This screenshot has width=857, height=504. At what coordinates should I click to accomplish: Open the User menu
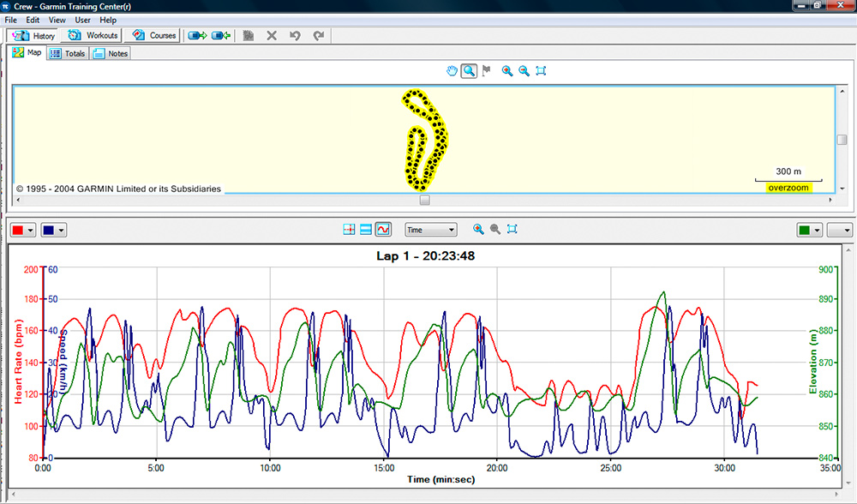tap(82, 20)
